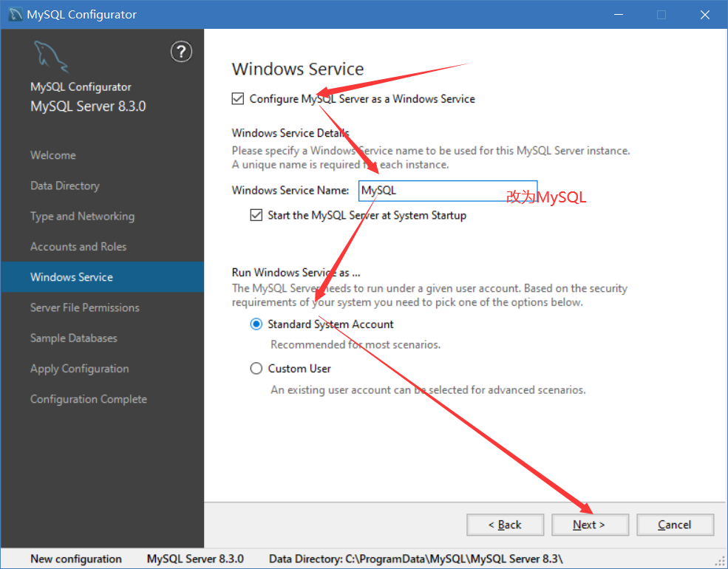Click 'Recommended for most scenarios.' text
This screenshot has width=728, height=569.
point(356,345)
